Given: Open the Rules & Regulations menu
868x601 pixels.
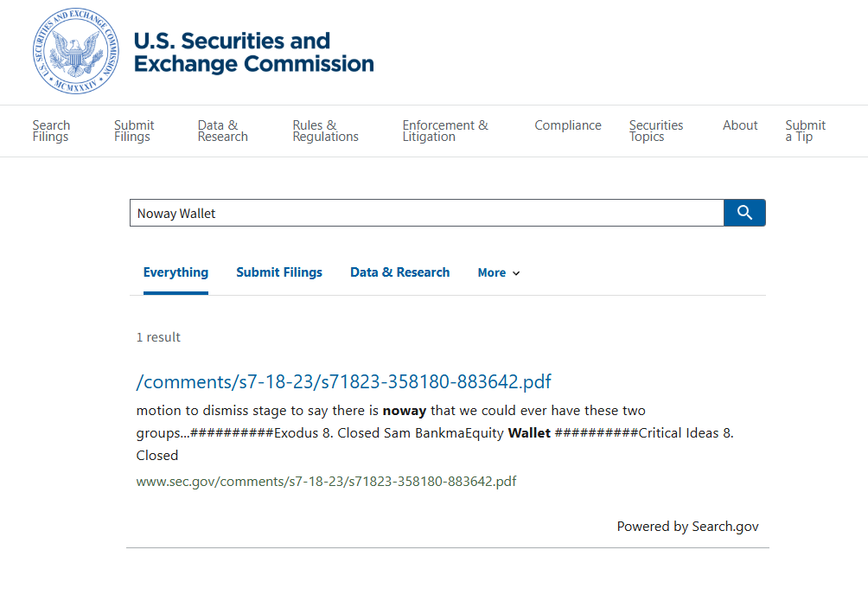Looking at the screenshot, I should 325,131.
